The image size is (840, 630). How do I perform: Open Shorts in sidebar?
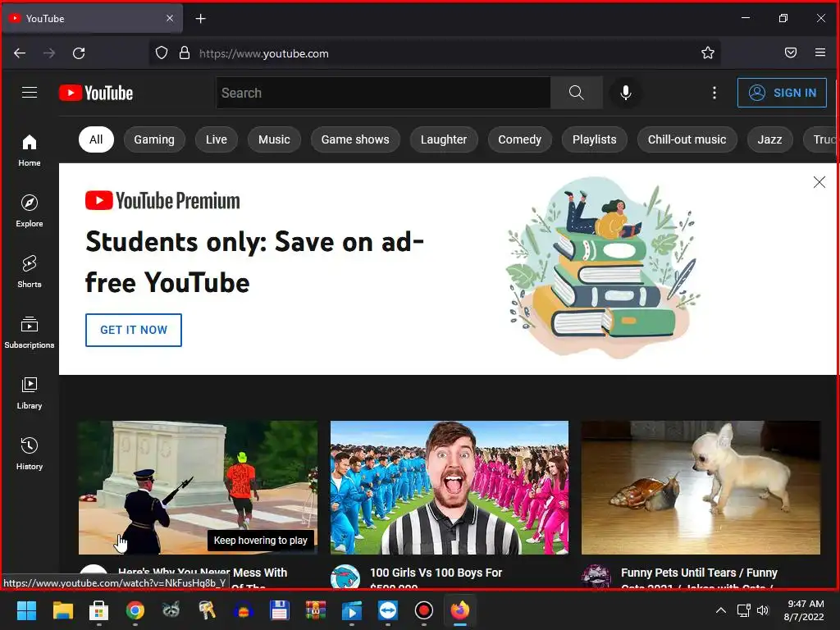pyautogui.click(x=30, y=272)
